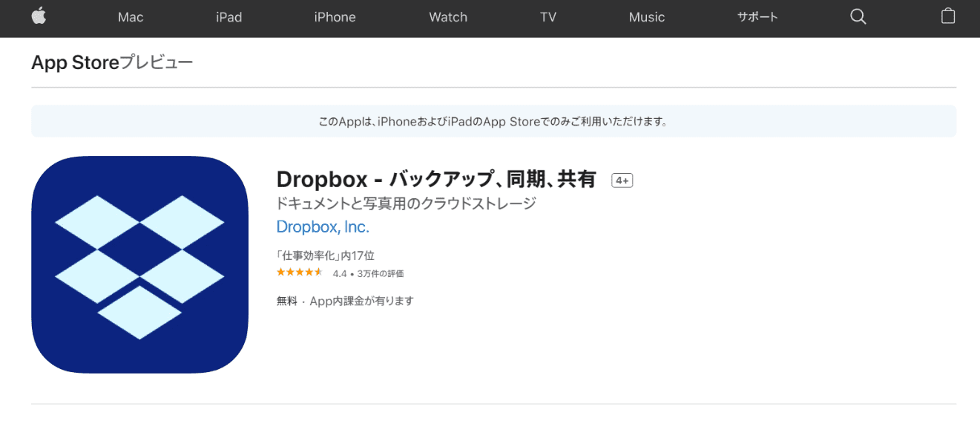The width and height of the screenshot is (980, 424).
Task: Click the 4.4 • 3万件の評価 text
Action: point(368,273)
